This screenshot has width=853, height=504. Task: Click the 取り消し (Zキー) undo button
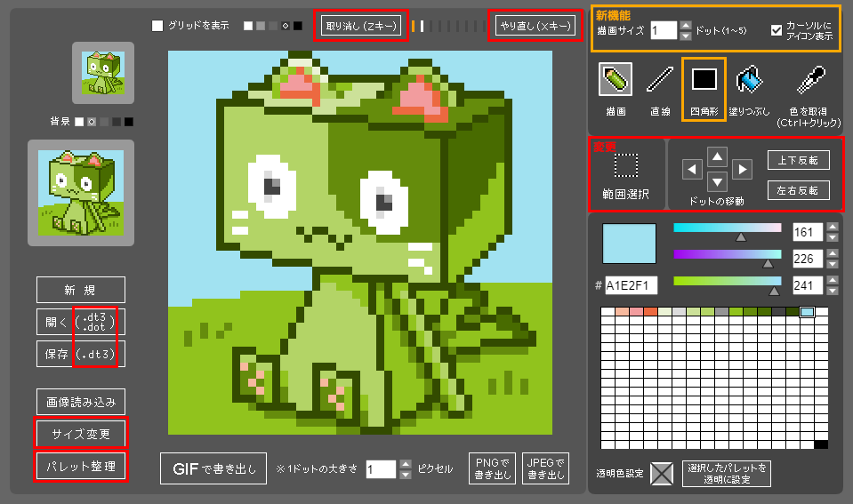[361, 26]
